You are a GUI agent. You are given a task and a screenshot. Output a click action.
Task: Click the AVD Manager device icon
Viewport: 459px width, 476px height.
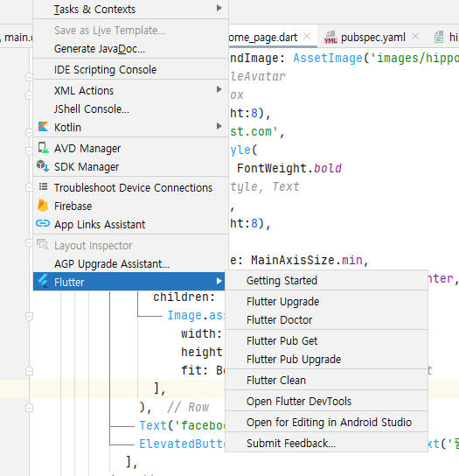point(43,148)
